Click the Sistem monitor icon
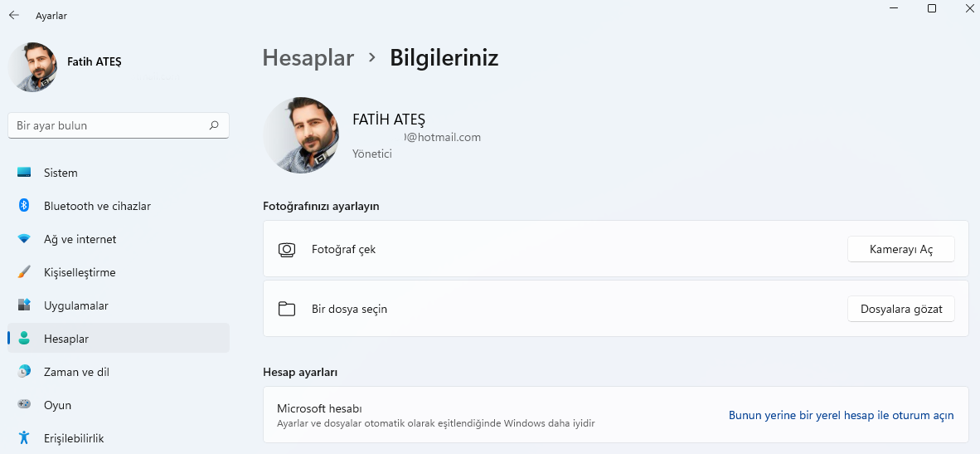 tap(24, 173)
